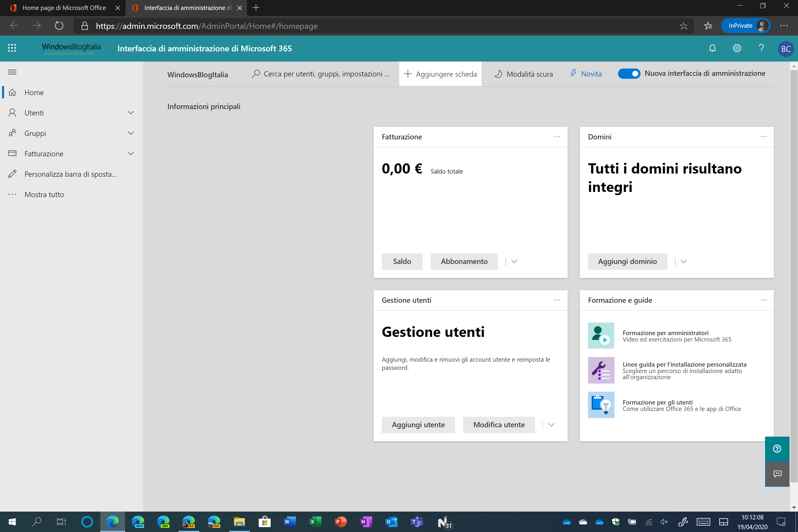Collapse navigation with hamburger icon
This screenshot has width=798, height=532.
click(x=12, y=72)
